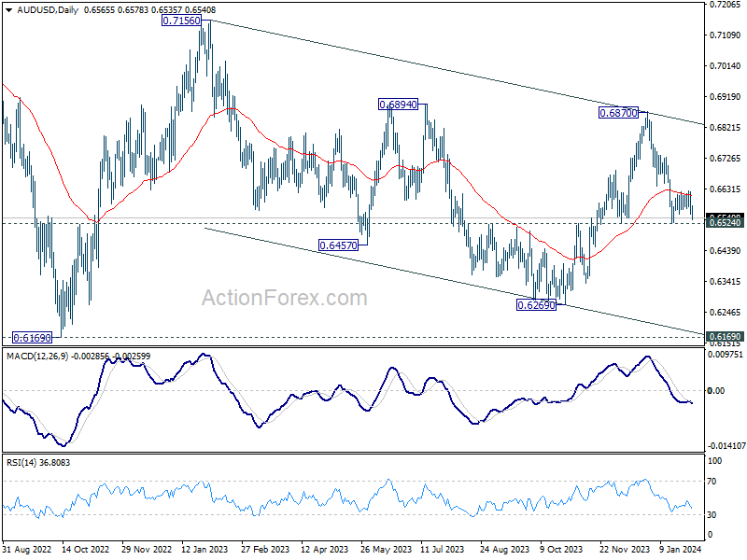Click the 26 May 2023 date label
Image resolution: width=747 pixels, height=560 pixels.
click(x=386, y=549)
